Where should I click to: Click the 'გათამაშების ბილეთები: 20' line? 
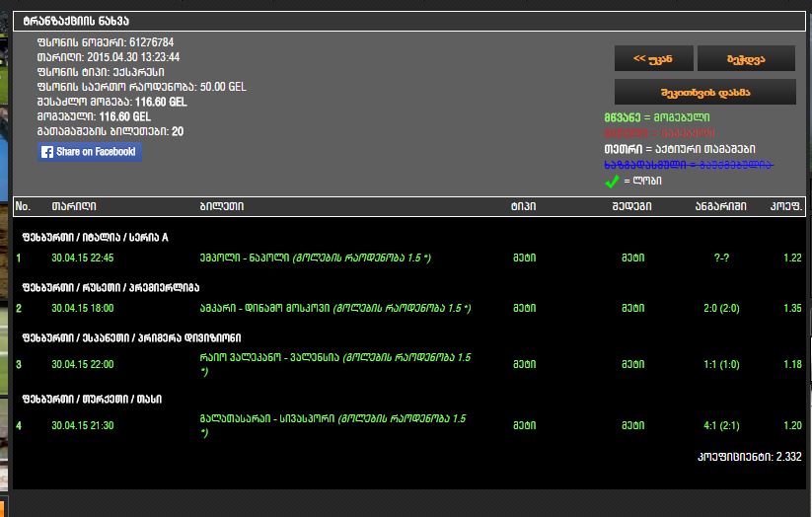(x=111, y=131)
